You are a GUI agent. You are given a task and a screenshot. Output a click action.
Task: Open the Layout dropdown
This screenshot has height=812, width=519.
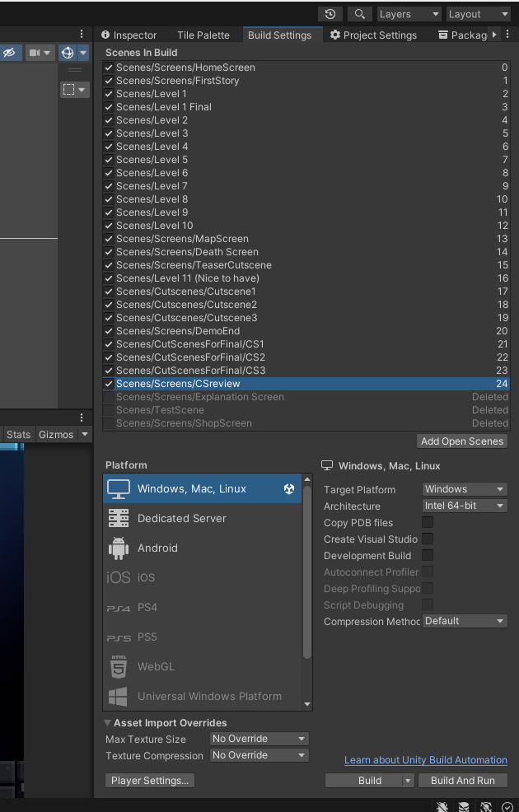479,14
